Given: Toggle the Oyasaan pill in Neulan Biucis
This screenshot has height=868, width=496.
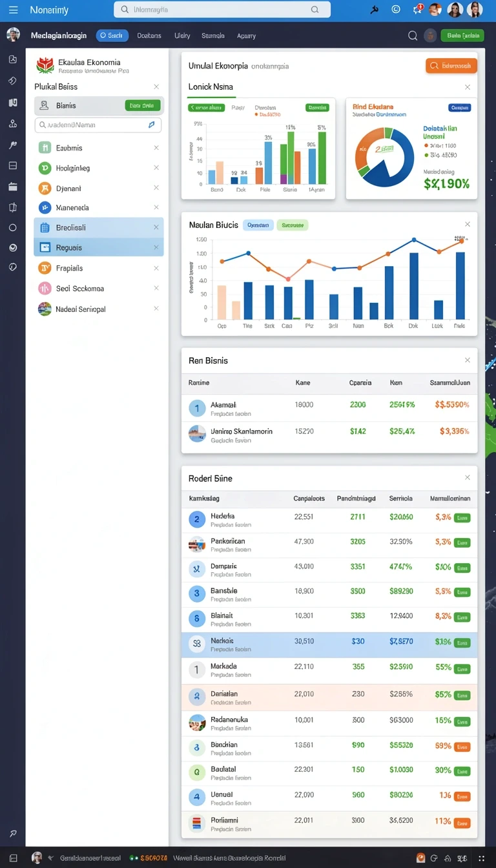Looking at the screenshot, I should pos(258,225).
